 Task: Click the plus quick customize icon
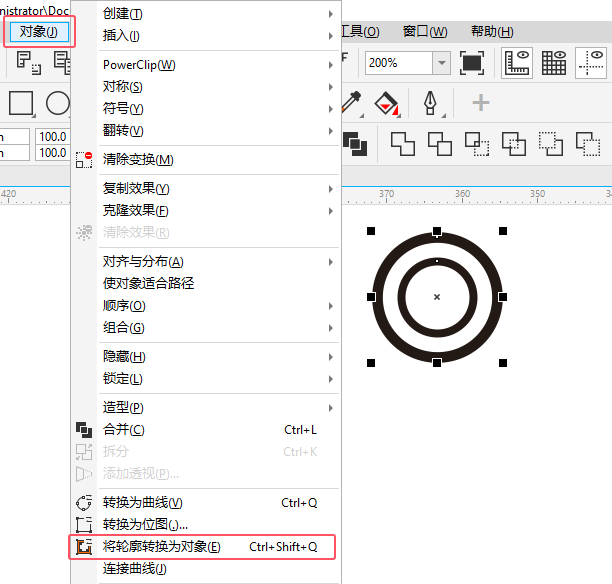tap(481, 103)
